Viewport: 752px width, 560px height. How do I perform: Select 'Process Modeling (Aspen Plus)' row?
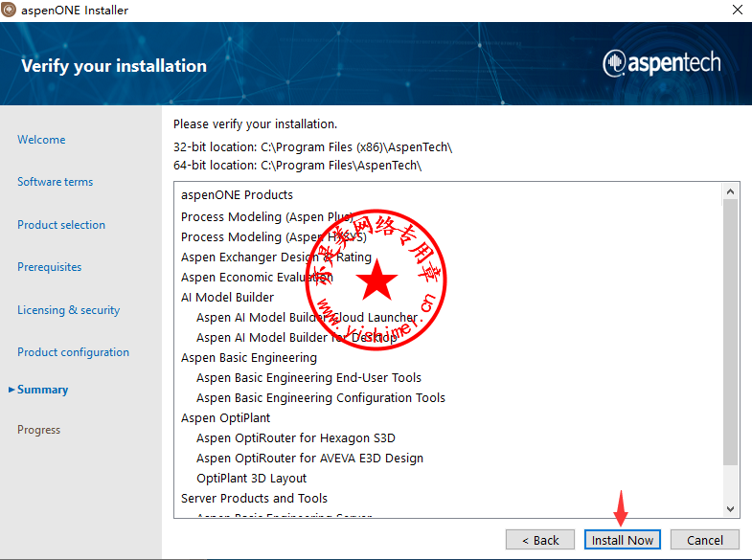click(x=266, y=217)
